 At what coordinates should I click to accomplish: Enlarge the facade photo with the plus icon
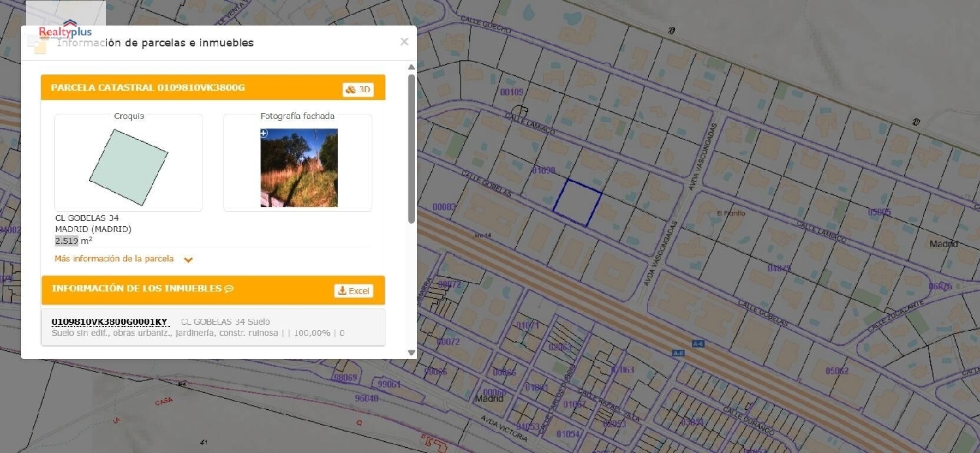[x=264, y=133]
